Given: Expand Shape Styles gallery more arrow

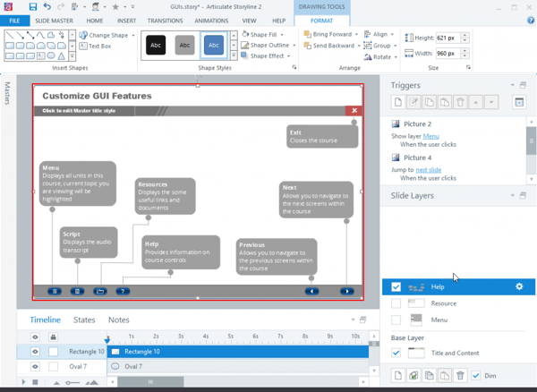Looking at the screenshot, I should (x=234, y=55).
